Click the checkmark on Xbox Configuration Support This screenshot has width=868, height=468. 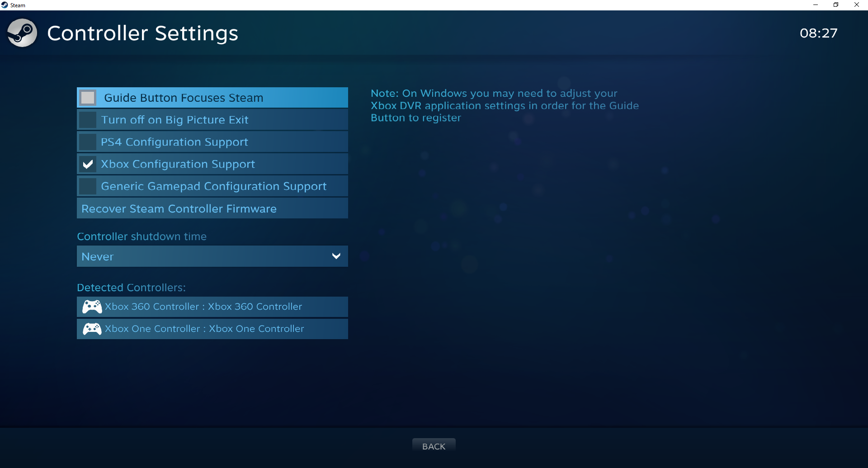(88, 164)
